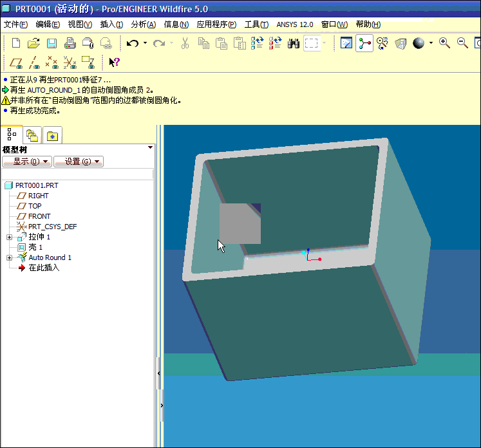Expand the Auto Round 1 node
Screen dimensions: 481x448
9,257
